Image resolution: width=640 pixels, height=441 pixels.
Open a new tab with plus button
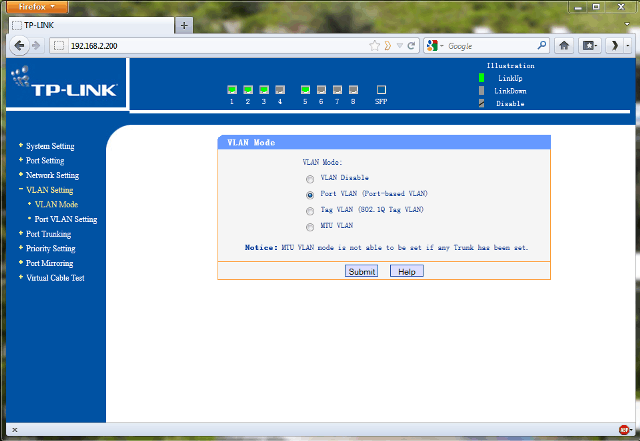(184, 25)
